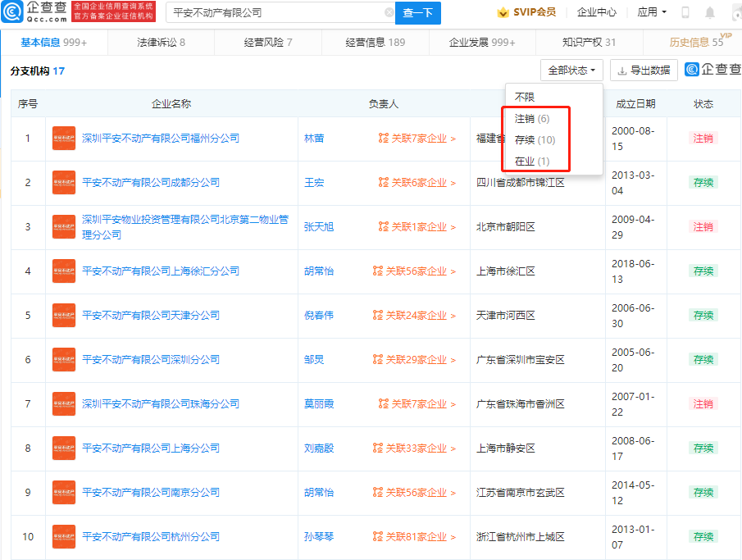Image resolution: width=742 pixels, height=560 pixels.
Task: Open 平安不动产有限公司天津分公司 link
Action: coord(151,316)
